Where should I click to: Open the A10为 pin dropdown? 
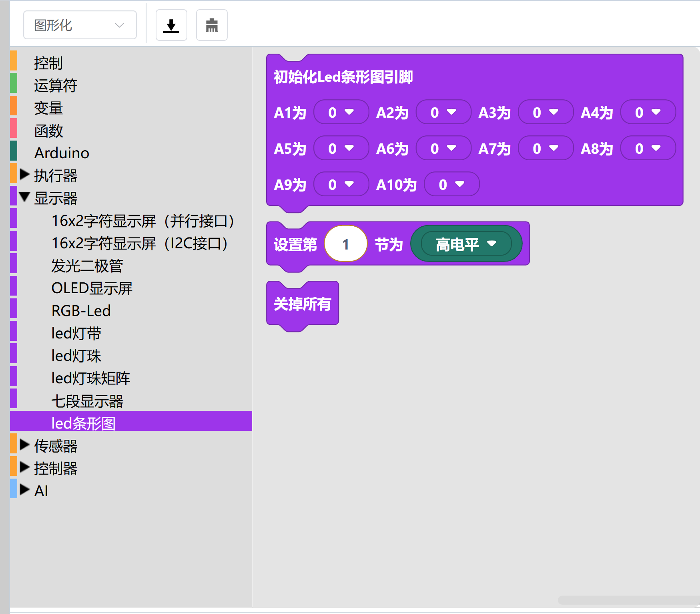[451, 185]
